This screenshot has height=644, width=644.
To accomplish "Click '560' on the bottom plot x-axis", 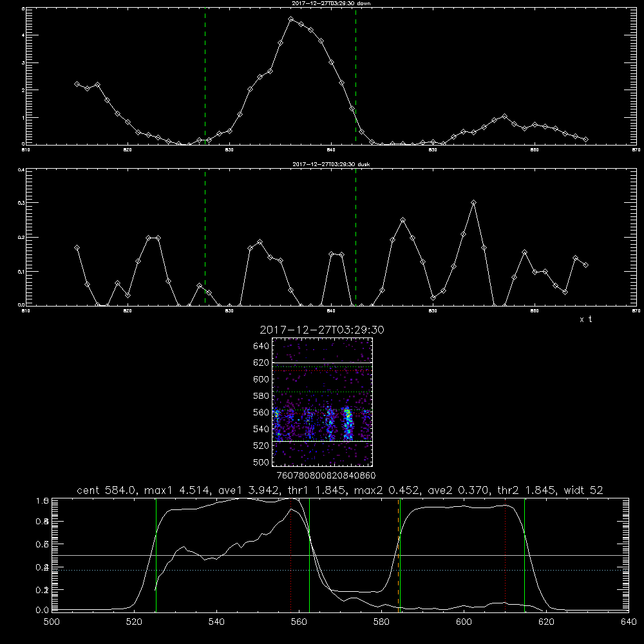I will click(299, 622).
